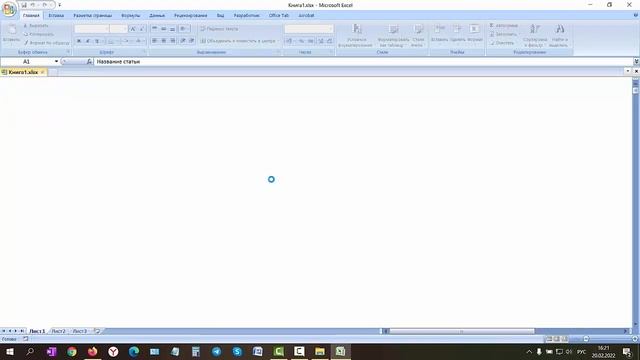Open the Name Box dropdown arrow
The height and width of the screenshot is (360, 640).
point(56,62)
